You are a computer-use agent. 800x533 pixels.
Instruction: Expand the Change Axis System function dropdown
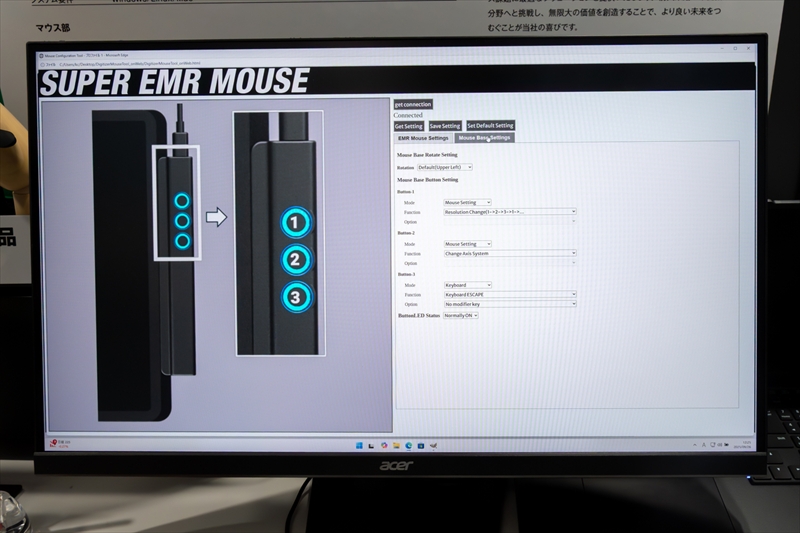click(510, 253)
